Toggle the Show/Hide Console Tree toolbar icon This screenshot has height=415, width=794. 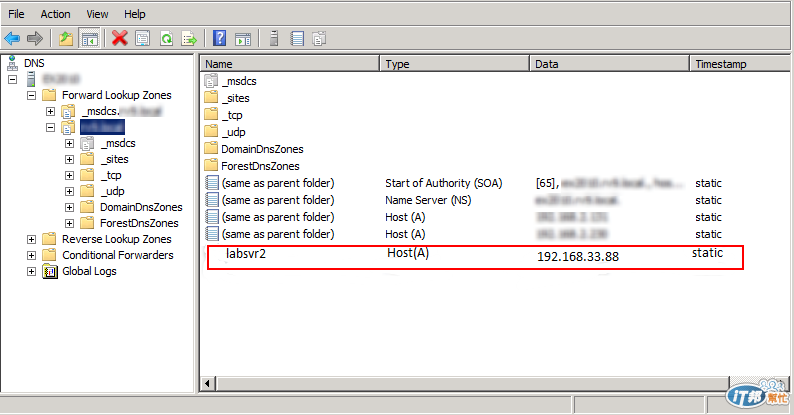(90, 38)
